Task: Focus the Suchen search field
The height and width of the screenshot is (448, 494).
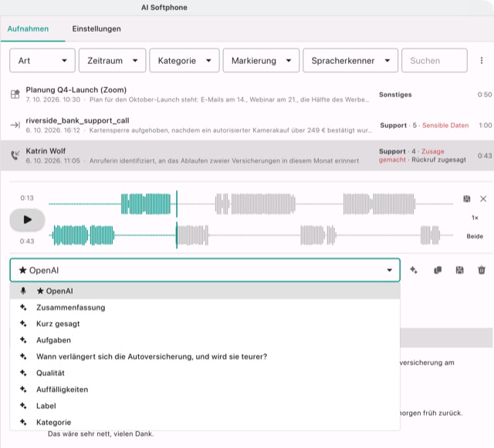Action: [x=434, y=60]
